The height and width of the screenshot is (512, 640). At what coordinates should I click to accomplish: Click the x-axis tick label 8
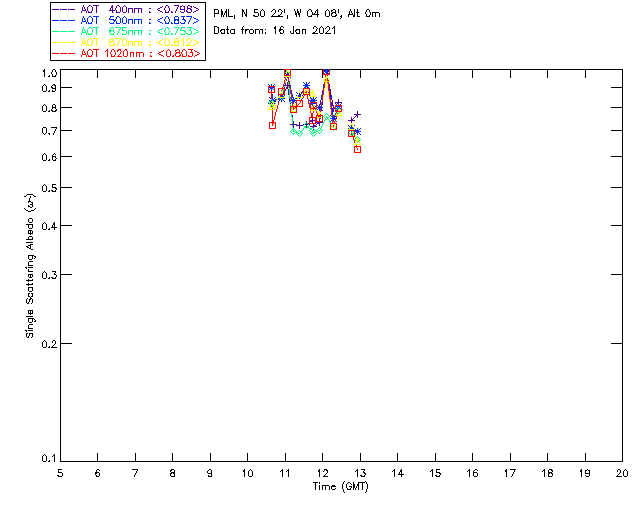pos(173,473)
